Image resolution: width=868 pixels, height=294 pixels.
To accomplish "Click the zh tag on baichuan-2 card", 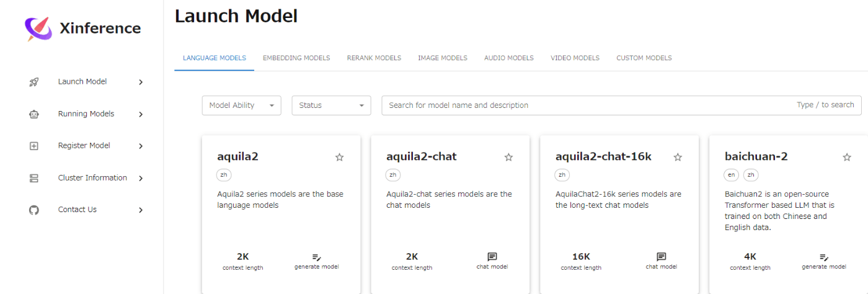I will [x=751, y=176].
